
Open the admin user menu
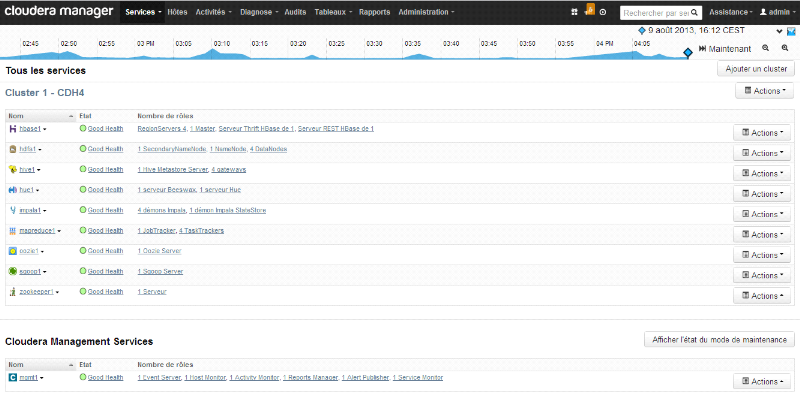(778, 12)
